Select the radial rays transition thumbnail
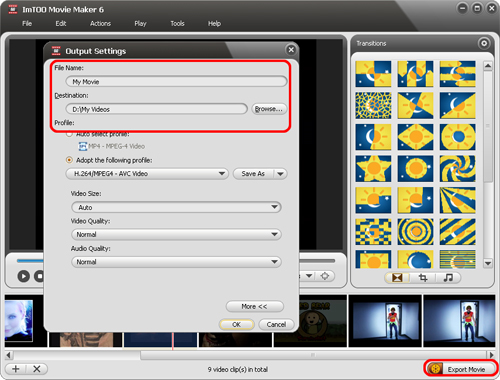Screen dimensions: 500x380 tap(457, 200)
